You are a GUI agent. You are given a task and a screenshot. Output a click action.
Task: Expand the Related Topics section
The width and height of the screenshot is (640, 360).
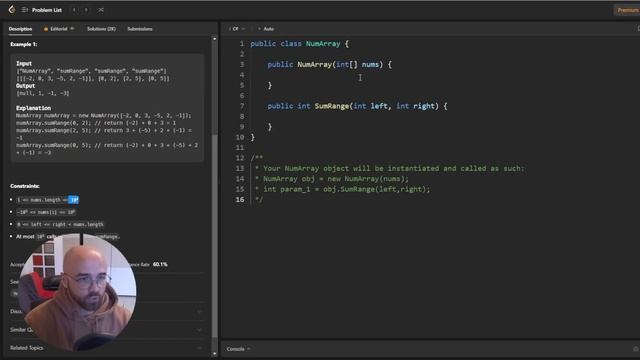point(106,348)
